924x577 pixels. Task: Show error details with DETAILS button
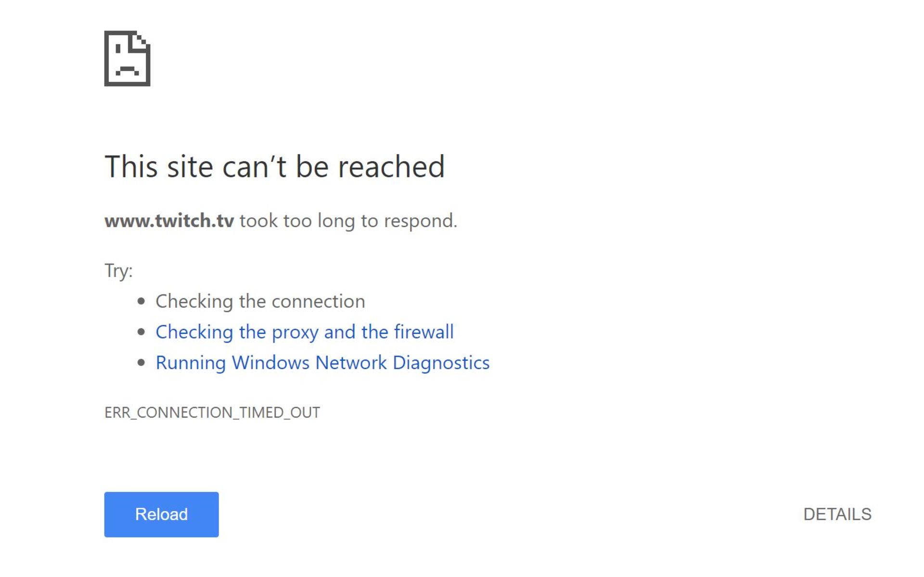(837, 514)
